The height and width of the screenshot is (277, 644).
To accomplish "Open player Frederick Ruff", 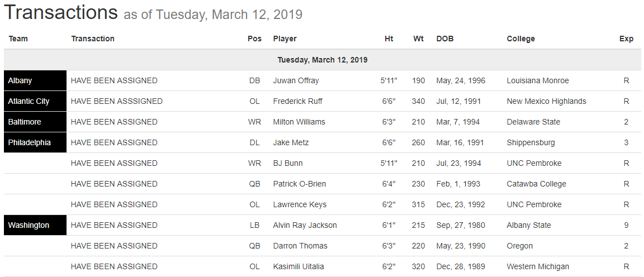I will click(x=297, y=101).
